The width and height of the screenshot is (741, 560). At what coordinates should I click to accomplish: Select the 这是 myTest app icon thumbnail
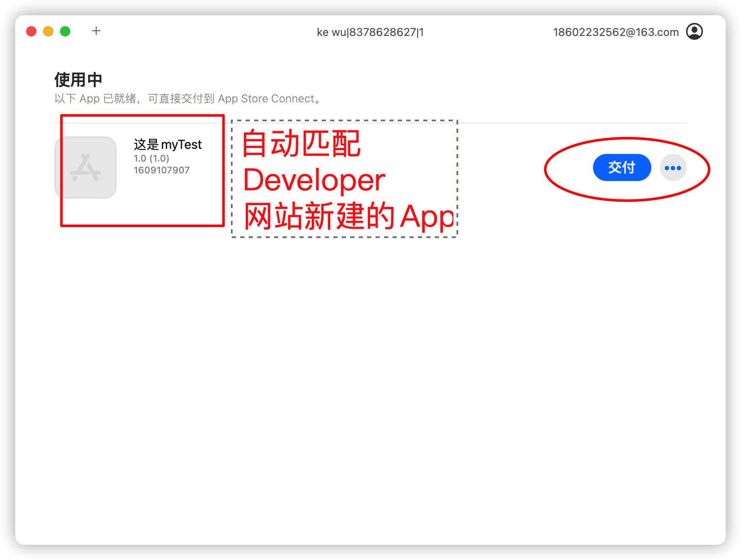pos(85,167)
